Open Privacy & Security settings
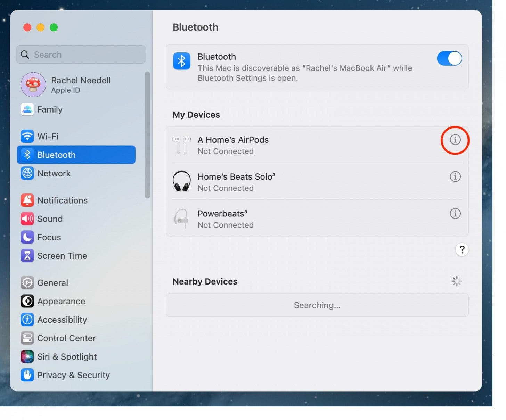The width and height of the screenshot is (506, 420). 73,375
